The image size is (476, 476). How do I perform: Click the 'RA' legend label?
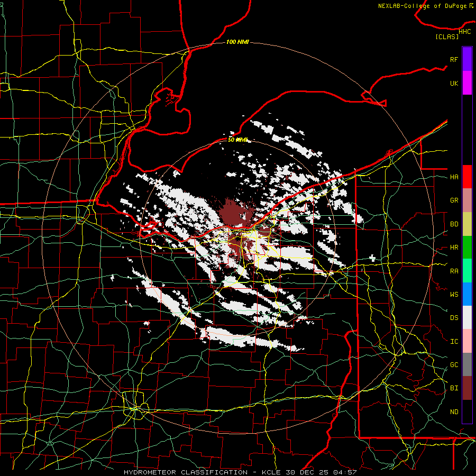[454, 271]
